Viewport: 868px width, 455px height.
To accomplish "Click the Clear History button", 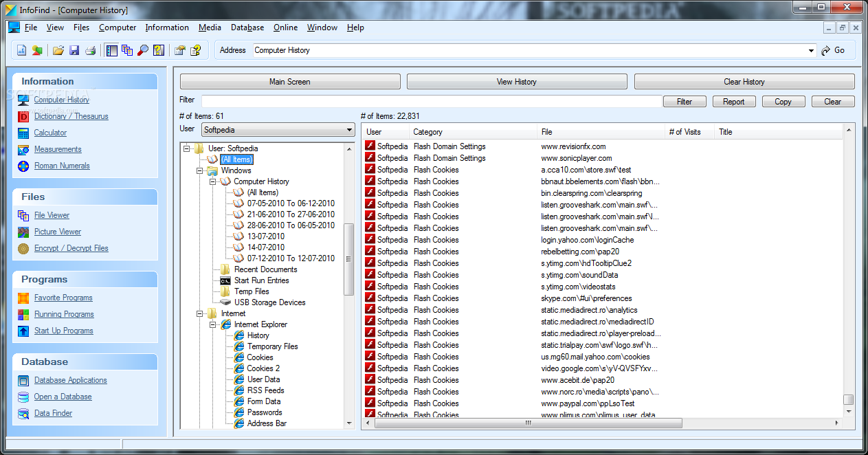I will click(x=744, y=82).
